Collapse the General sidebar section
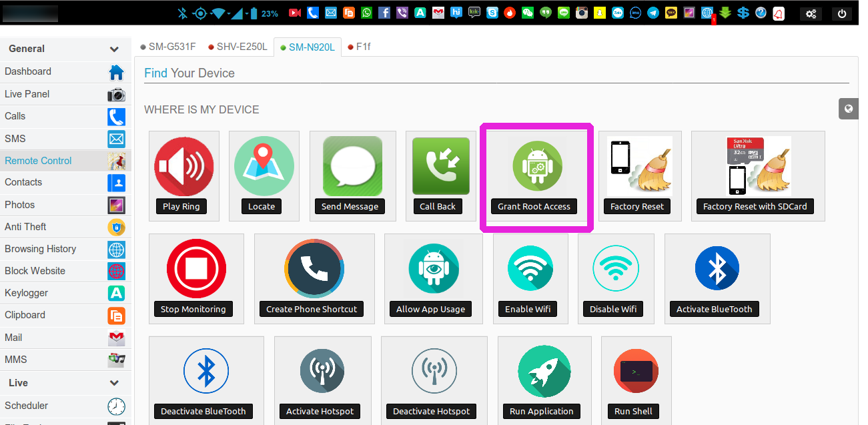The width and height of the screenshot is (868, 425). pyautogui.click(x=114, y=49)
